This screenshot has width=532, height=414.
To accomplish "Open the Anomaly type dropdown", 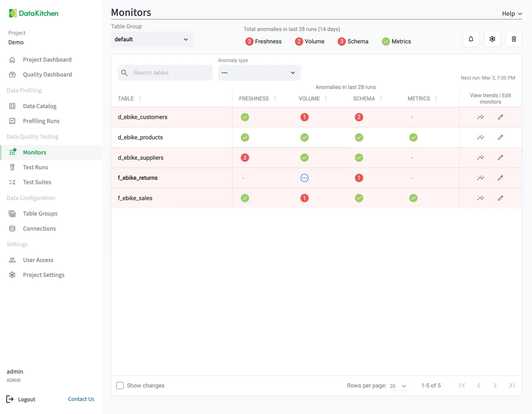I will pyautogui.click(x=259, y=73).
